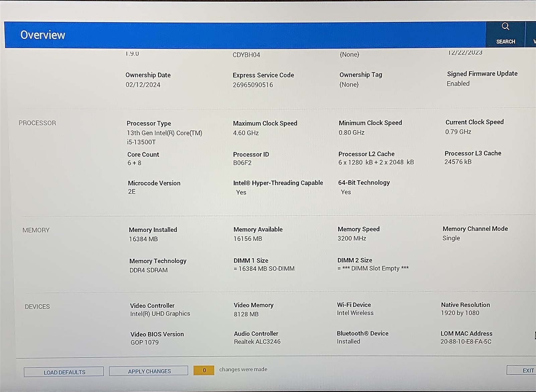Click the Express Service Code value

(x=253, y=85)
